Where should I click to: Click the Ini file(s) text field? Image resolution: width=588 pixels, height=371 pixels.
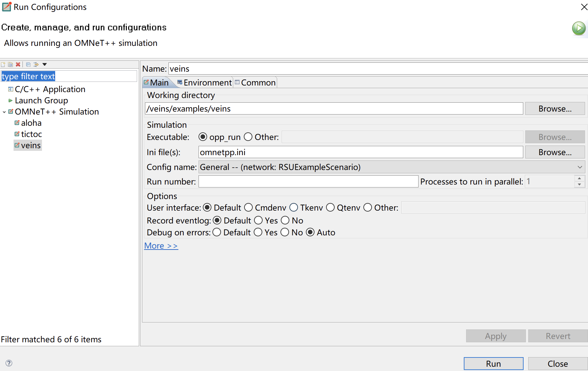361,152
